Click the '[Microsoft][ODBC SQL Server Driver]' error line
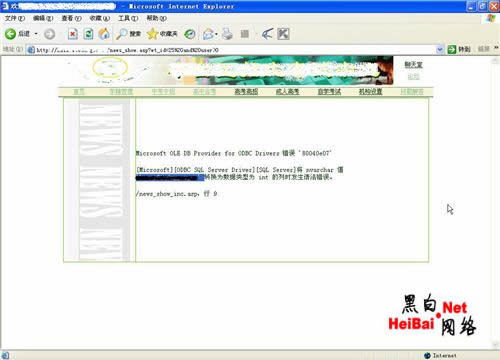This screenshot has height=360, width=500. point(240,170)
